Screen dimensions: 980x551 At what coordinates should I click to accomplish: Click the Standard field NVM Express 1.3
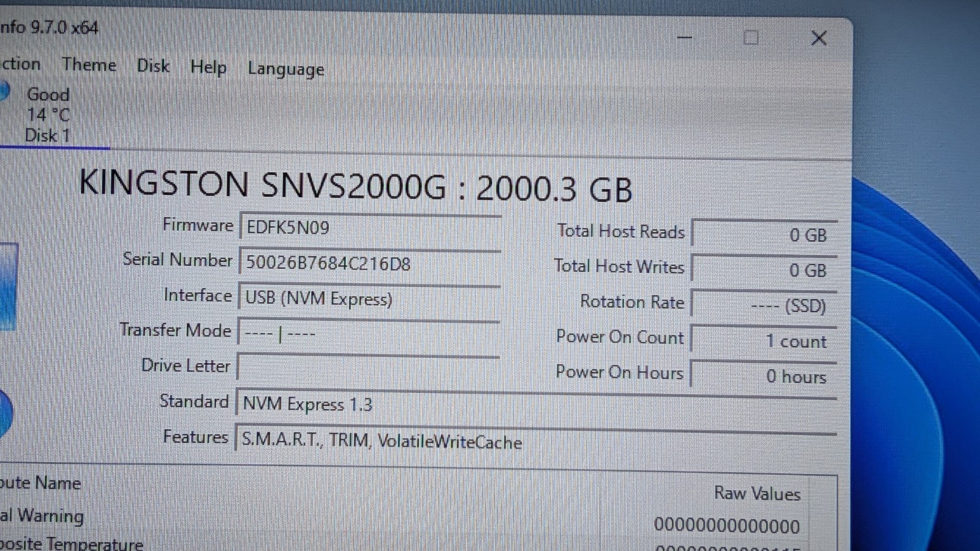point(536,405)
